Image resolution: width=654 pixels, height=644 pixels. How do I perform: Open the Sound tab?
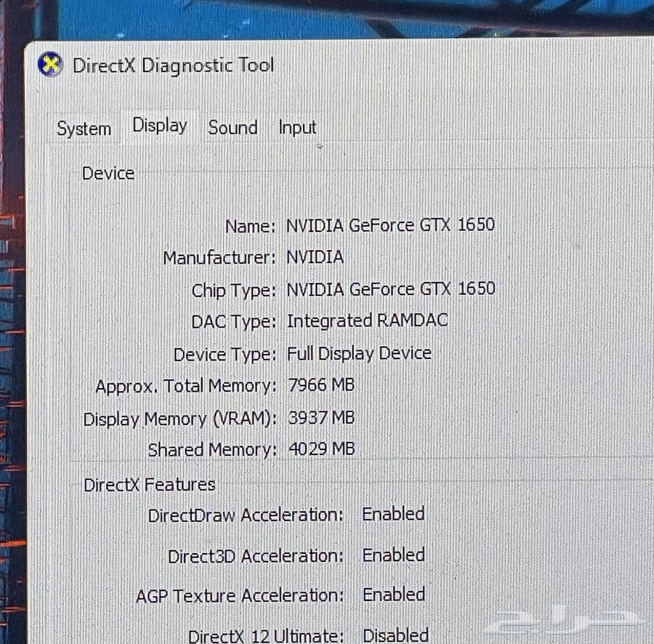click(233, 127)
